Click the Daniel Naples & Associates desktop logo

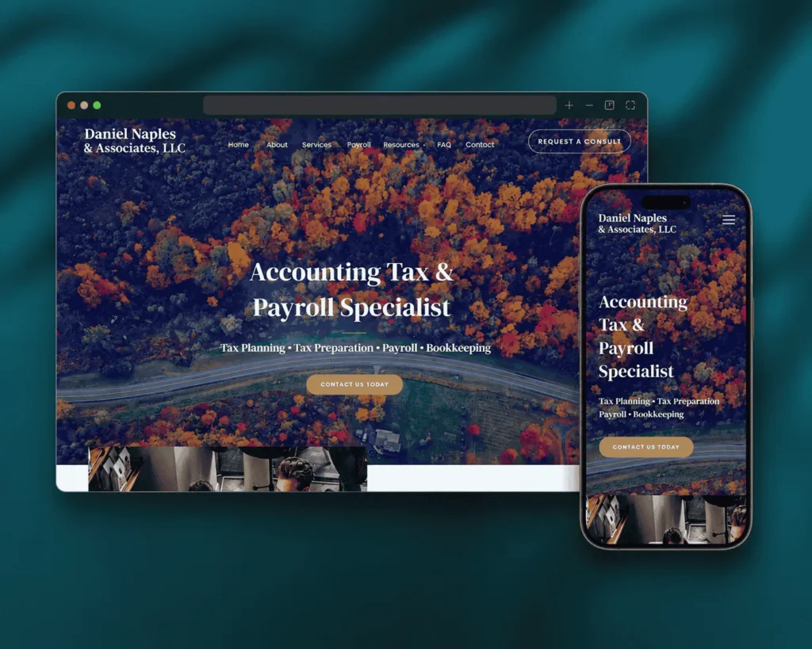point(135,141)
